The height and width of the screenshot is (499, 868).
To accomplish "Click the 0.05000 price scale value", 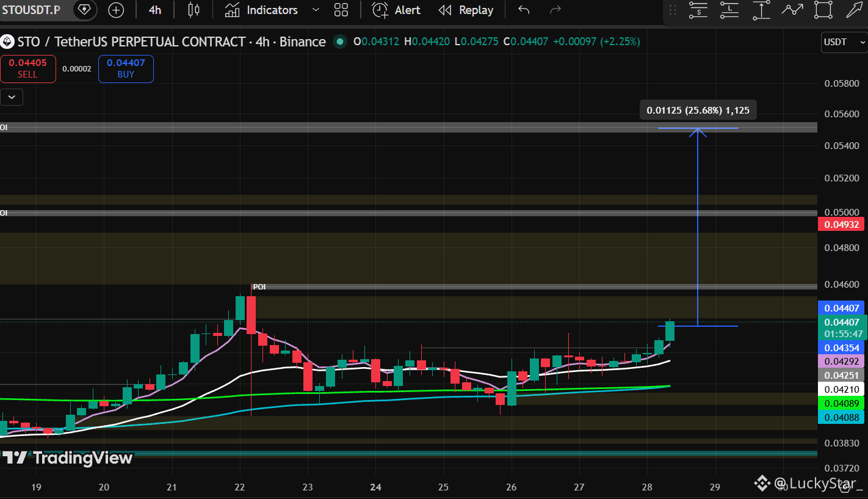I will [842, 212].
